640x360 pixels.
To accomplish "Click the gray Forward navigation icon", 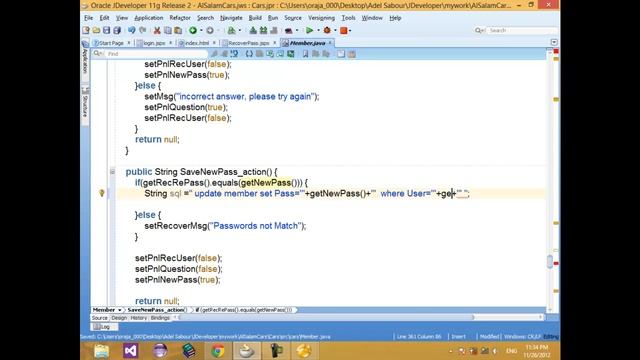I will pos(210,30).
